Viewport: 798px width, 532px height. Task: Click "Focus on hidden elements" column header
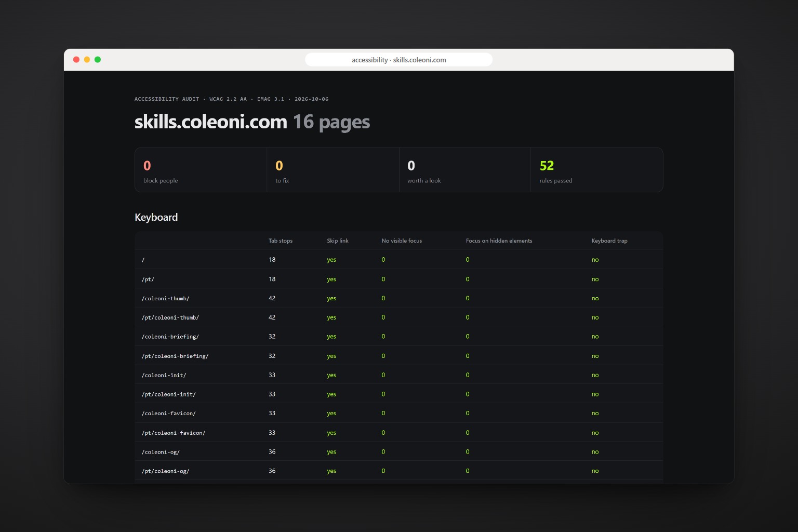[x=499, y=241]
